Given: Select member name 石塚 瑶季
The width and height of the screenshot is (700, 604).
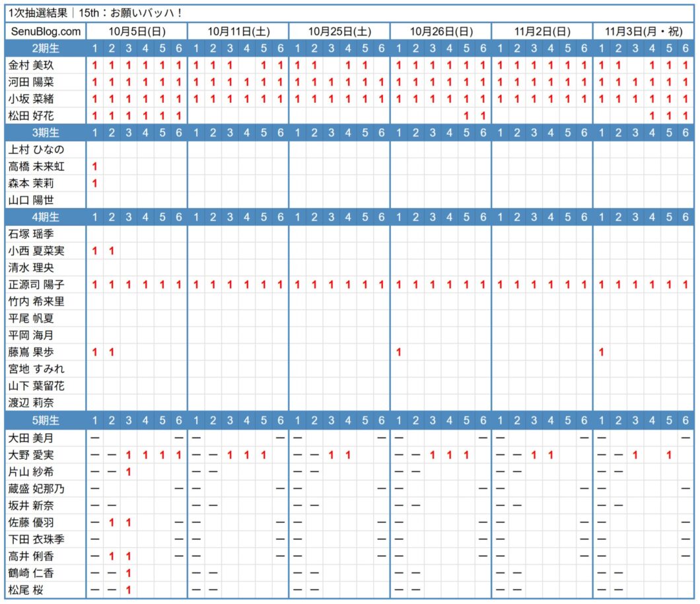Looking at the screenshot, I should click(x=31, y=234).
